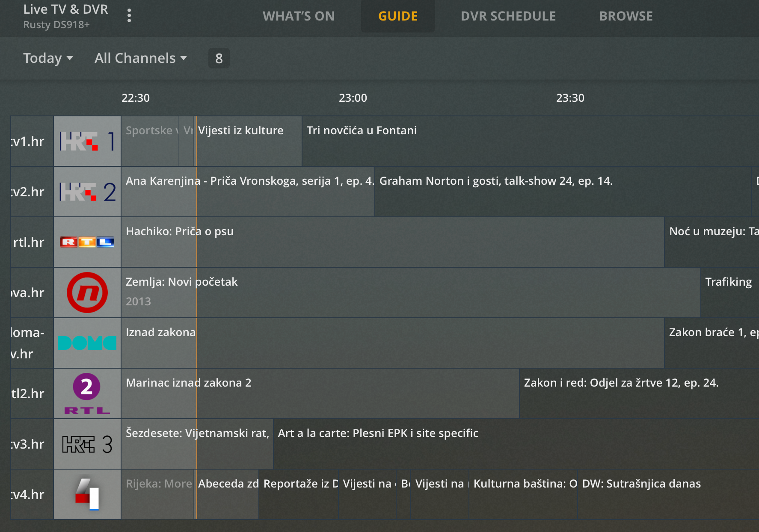Open the HRT 4 channel logo
This screenshot has height=532, width=759.
(87, 494)
